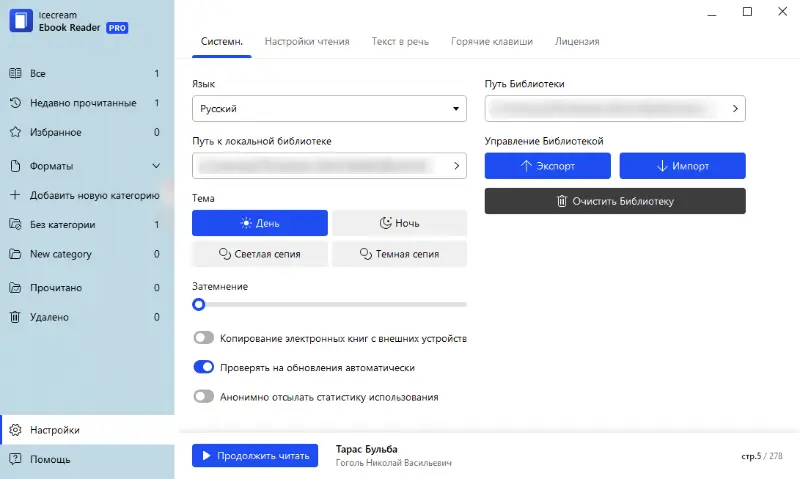Open New category label in sidebar
800x479 pixels.
[x=61, y=254]
